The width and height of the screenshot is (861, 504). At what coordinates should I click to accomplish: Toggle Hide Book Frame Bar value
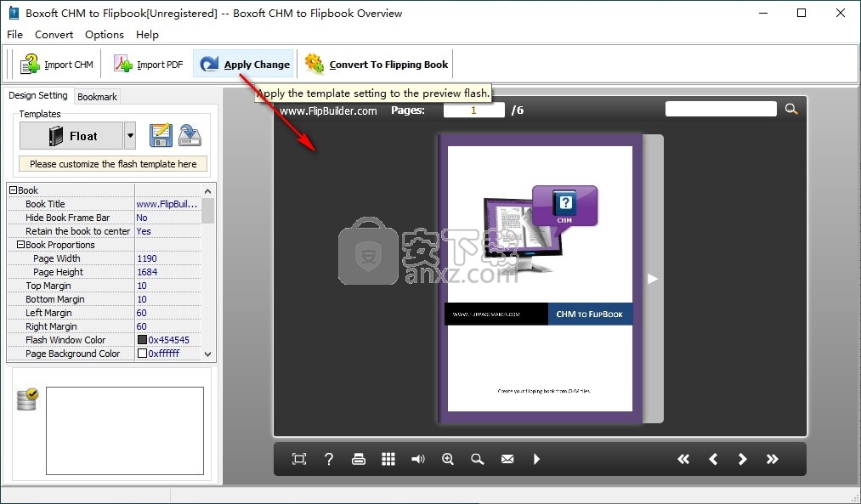(x=167, y=218)
